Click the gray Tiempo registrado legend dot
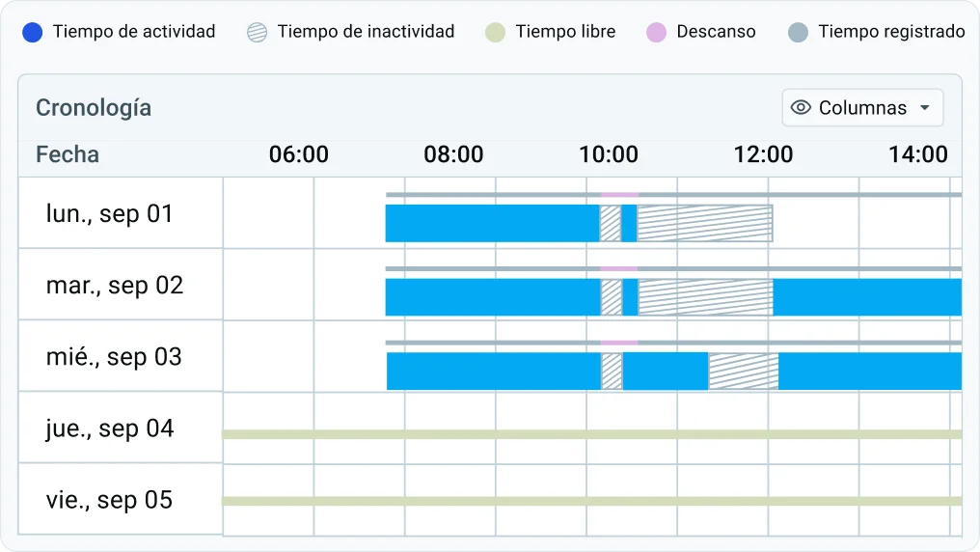 (x=798, y=32)
